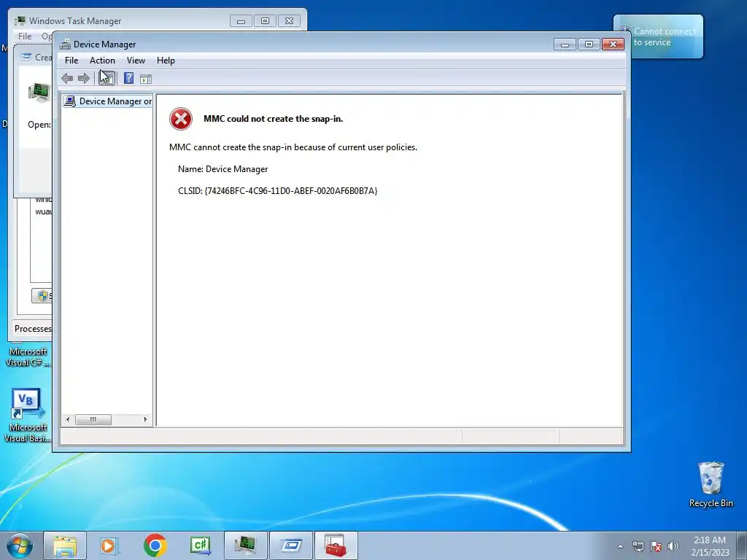Switch to Task Manager taskbar button
The height and width of the screenshot is (560, 747).
click(245, 545)
